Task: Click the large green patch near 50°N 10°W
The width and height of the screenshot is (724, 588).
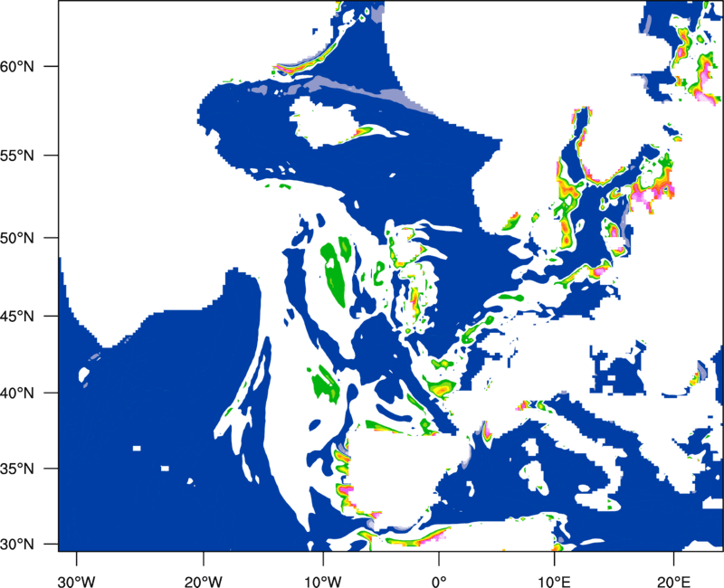Action: (x=336, y=271)
